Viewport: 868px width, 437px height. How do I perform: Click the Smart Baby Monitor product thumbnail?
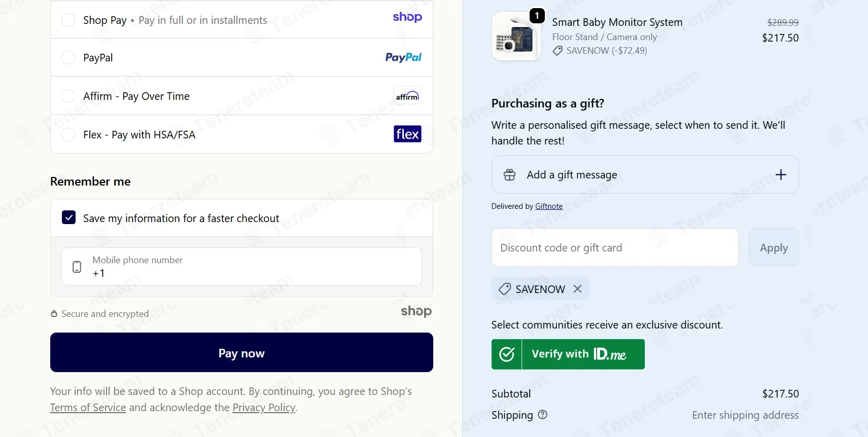(516, 37)
